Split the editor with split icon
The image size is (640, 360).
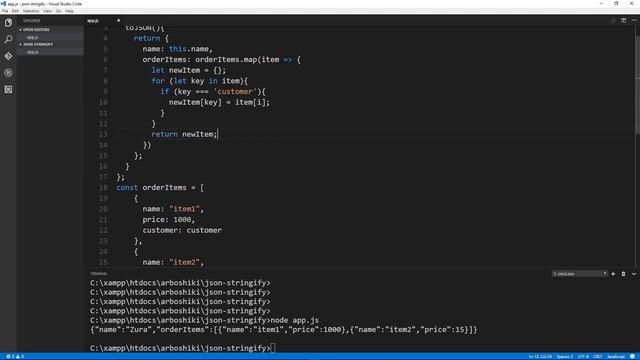pyautogui.click(x=623, y=20)
